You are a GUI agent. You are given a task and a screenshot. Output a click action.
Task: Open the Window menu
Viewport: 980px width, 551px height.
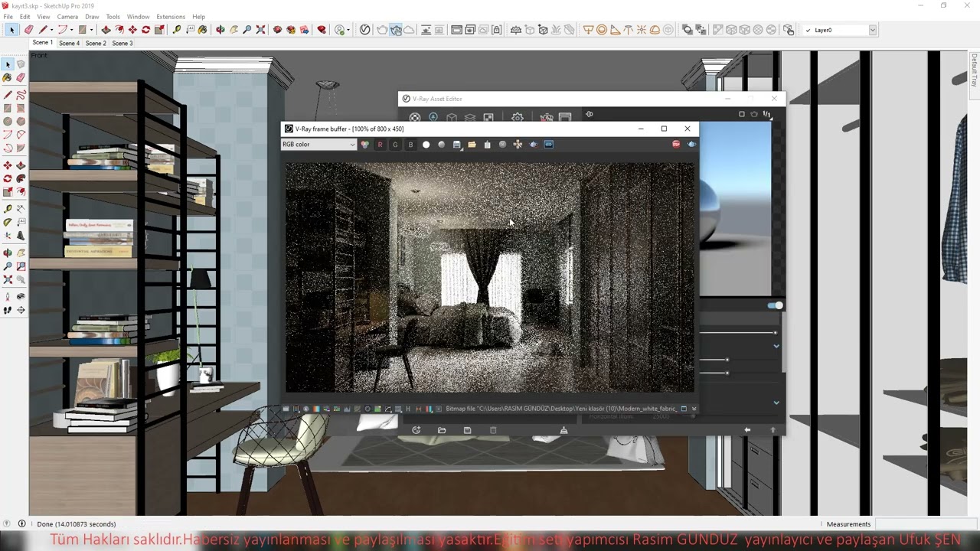click(138, 16)
